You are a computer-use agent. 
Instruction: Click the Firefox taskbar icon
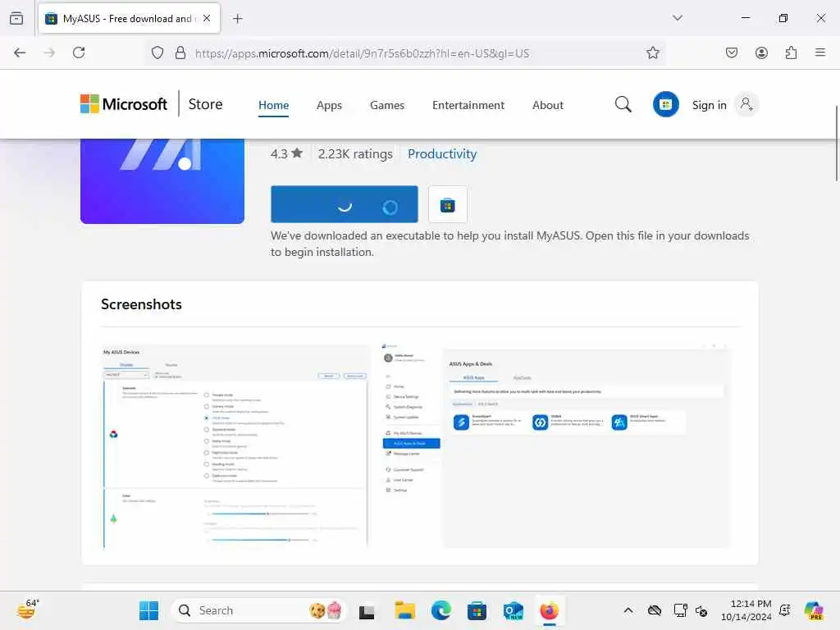(x=549, y=610)
